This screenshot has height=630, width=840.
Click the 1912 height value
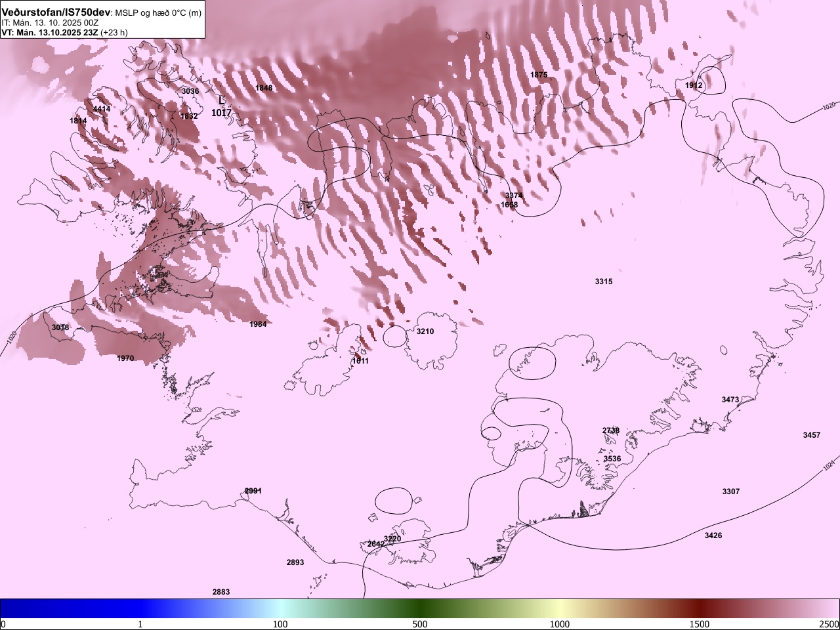pyautogui.click(x=694, y=85)
